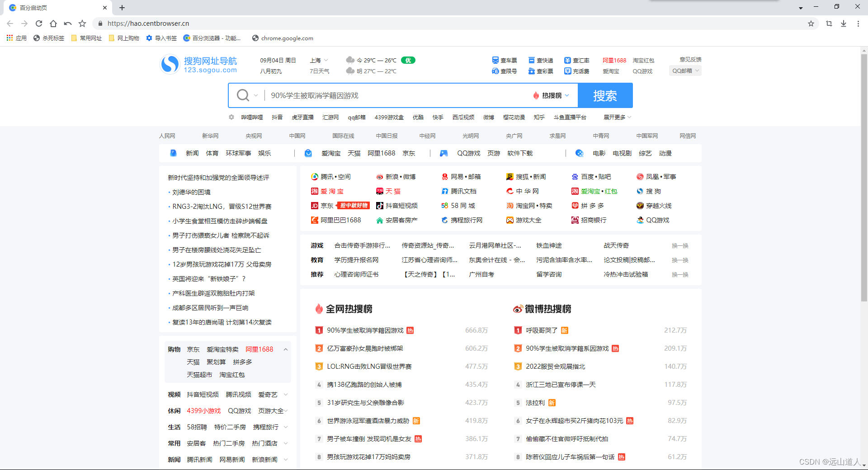Open hot search 亿万富豪孙女晨跑时被绑架

click(365, 348)
